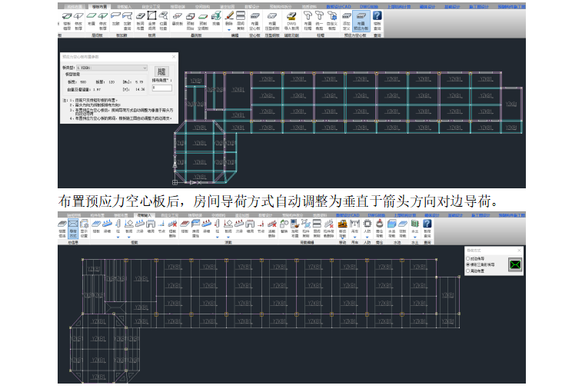The width and height of the screenshot is (562, 392).
Task: Expand the 人防 dropdown arrow
Action: [367, 238]
